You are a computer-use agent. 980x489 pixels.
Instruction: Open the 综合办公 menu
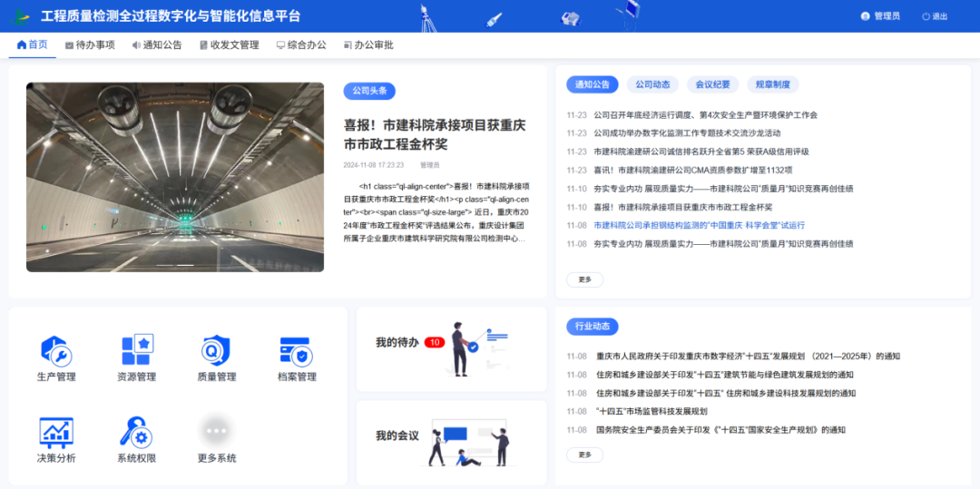point(301,45)
